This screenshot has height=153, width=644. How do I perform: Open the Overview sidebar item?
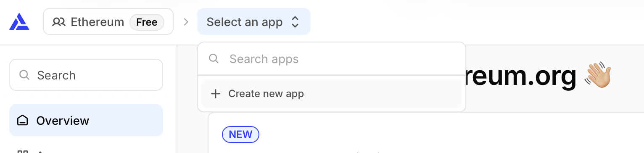(x=86, y=120)
